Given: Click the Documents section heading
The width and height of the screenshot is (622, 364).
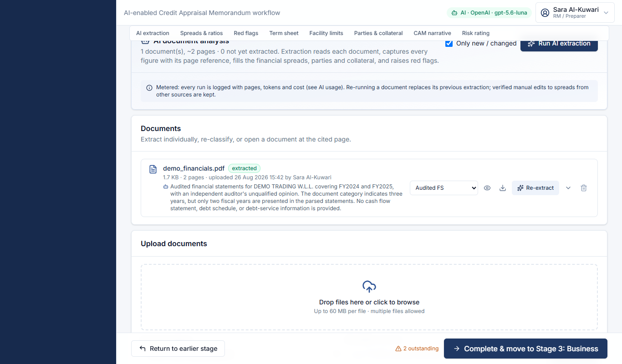Looking at the screenshot, I should tap(161, 129).
